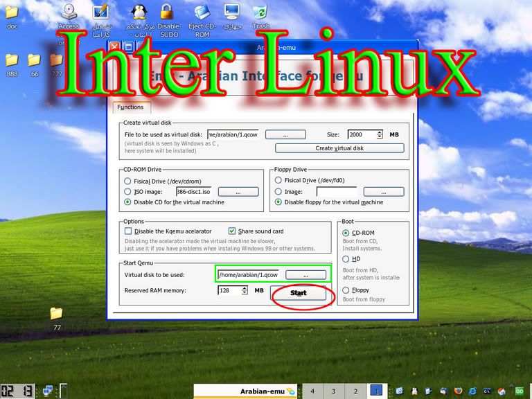Image resolution: width=532 pixels, height=399 pixels.
Task: Click the network computers icon in the panel
Action: point(48,391)
